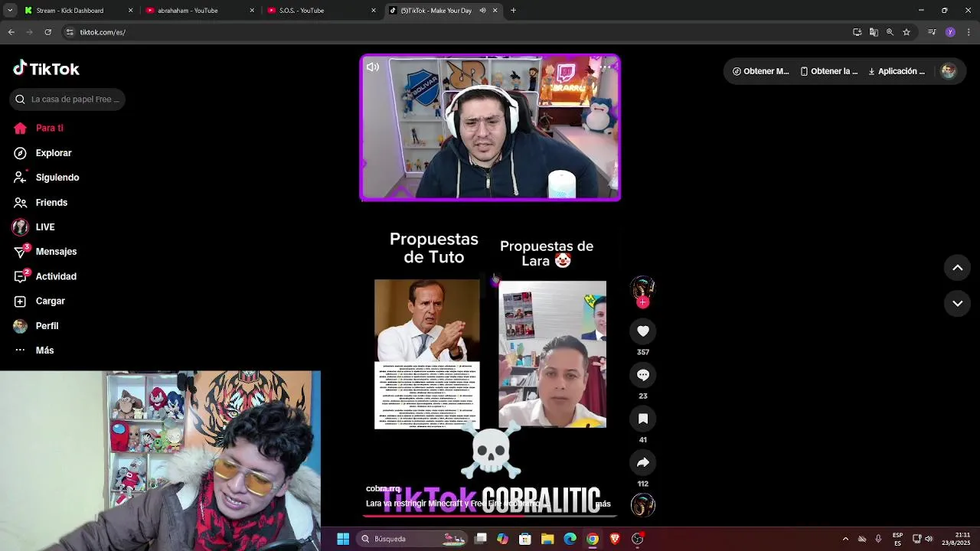
Task: Open Task View on taskbar
Action: (481, 539)
